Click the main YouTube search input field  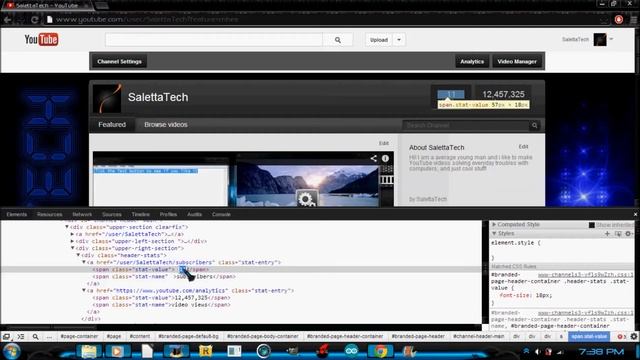point(214,40)
